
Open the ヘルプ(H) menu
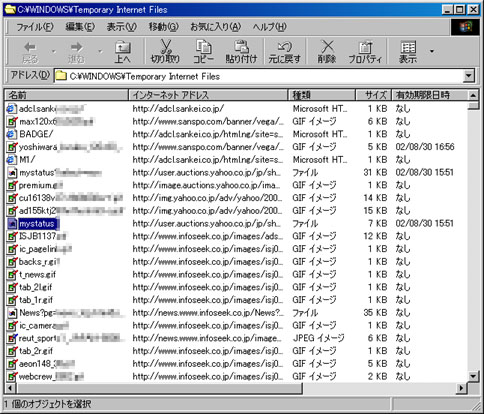[x=269, y=27]
